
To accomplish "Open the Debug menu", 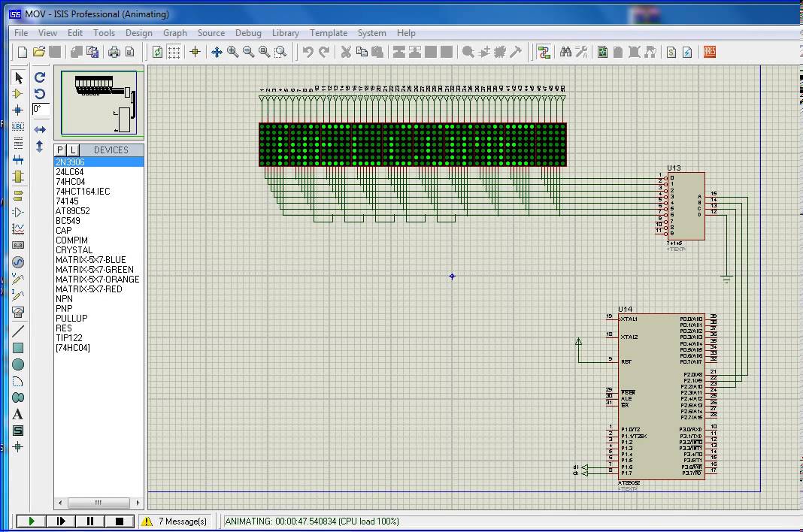I will click(x=248, y=33).
